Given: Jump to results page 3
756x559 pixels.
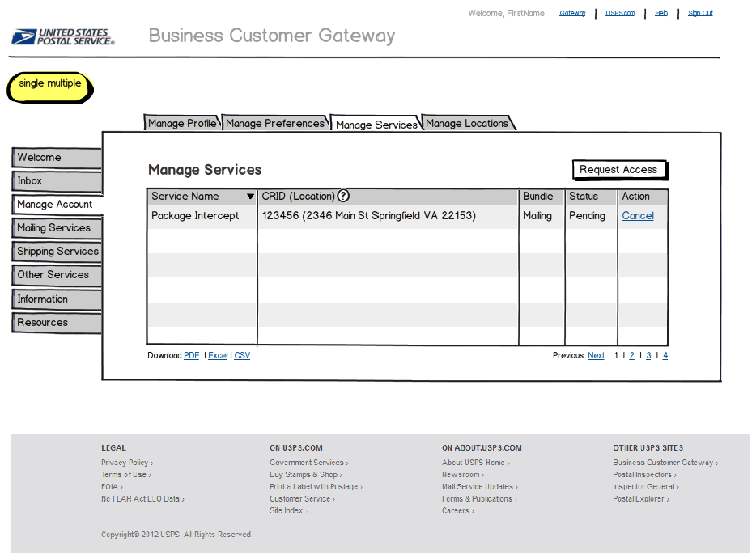Looking at the screenshot, I should (x=648, y=356).
